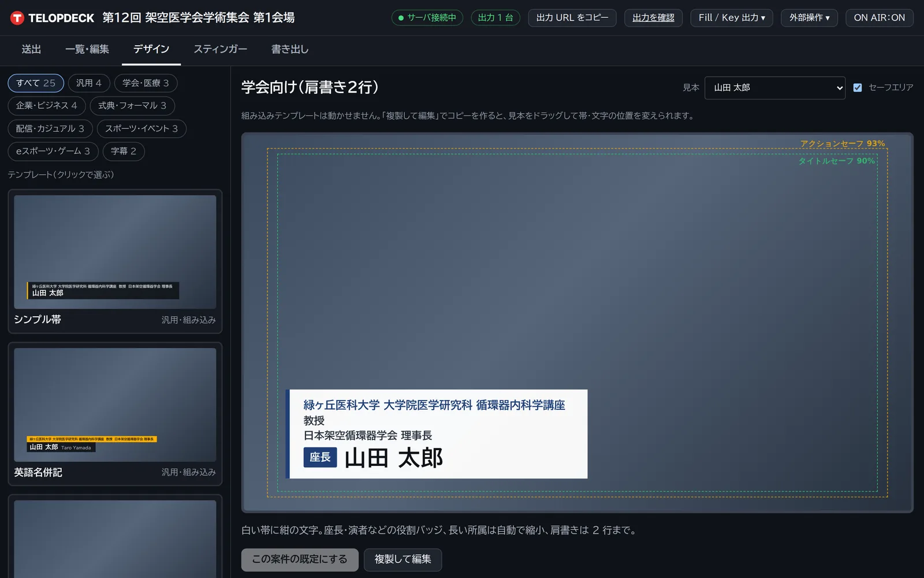
Task: Open the 見本 name dropdown
Action: click(774, 88)
